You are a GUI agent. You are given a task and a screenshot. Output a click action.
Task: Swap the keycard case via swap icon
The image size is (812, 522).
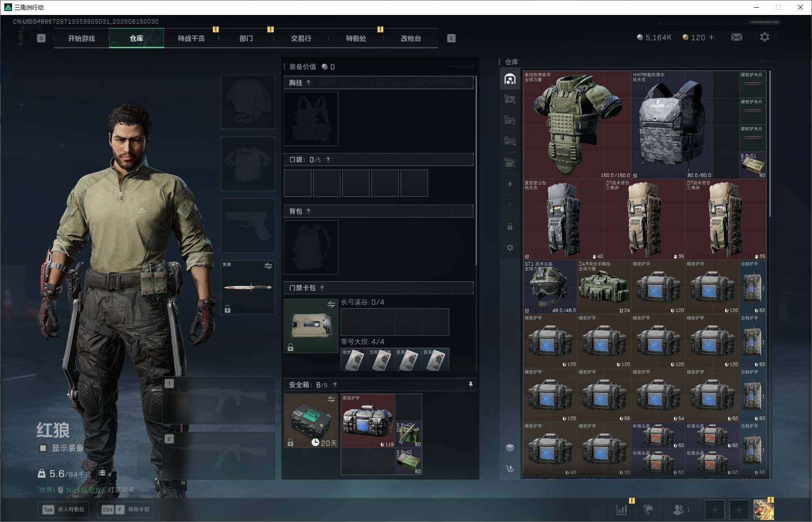tap(331, 304)
